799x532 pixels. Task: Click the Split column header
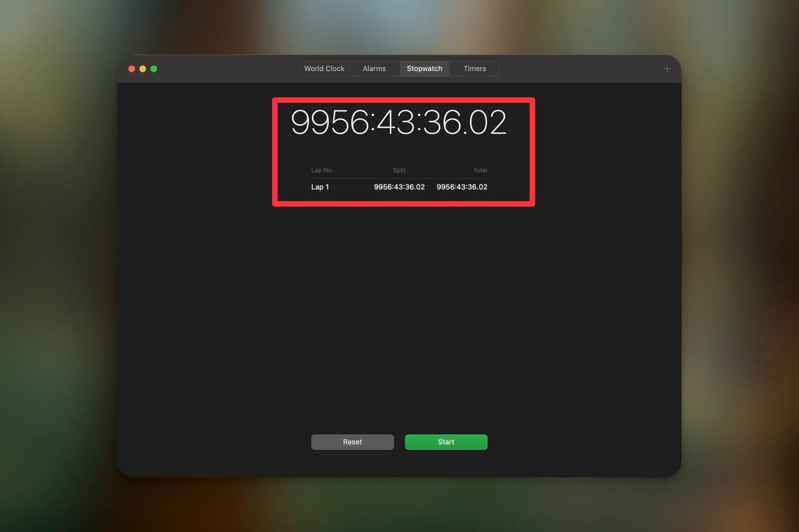pos(399,170)
